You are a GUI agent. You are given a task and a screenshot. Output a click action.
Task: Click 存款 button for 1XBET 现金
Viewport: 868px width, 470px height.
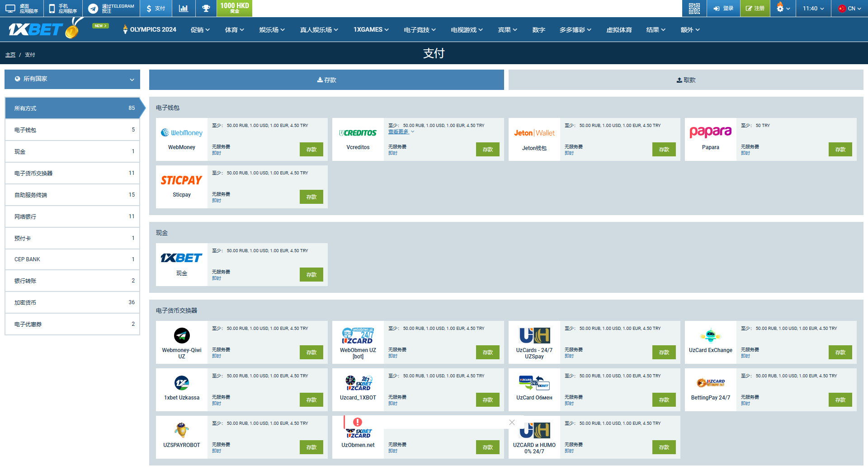click(x=311, y=275)
